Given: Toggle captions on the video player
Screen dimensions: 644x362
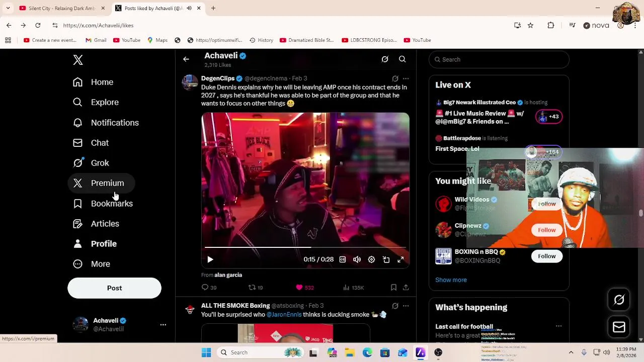Looking at the screenshot, I should tap(343, 259).
